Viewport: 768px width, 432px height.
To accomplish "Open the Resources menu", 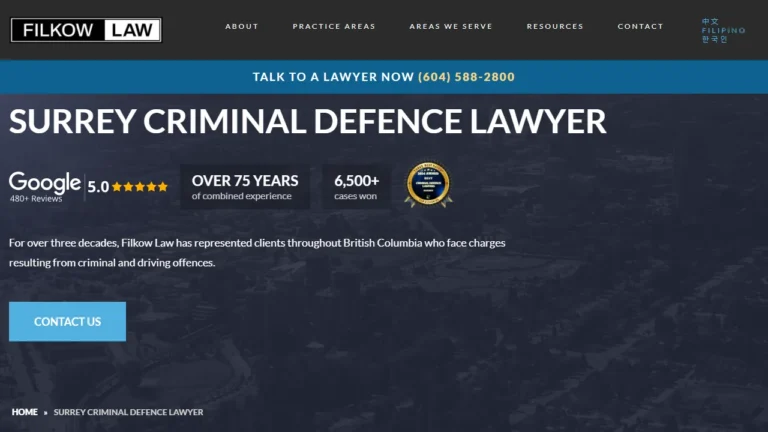I will [x=555, y=26].
